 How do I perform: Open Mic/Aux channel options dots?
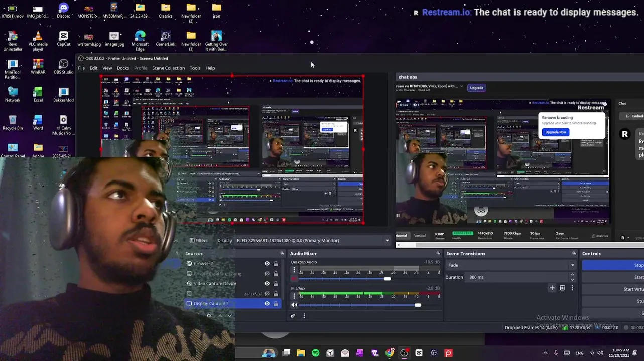click(294, 296)
